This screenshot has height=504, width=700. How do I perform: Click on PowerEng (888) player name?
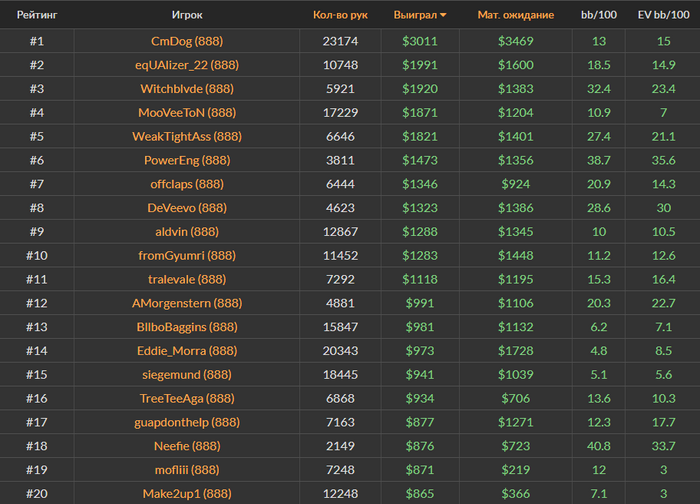click(x=187, y=160)
